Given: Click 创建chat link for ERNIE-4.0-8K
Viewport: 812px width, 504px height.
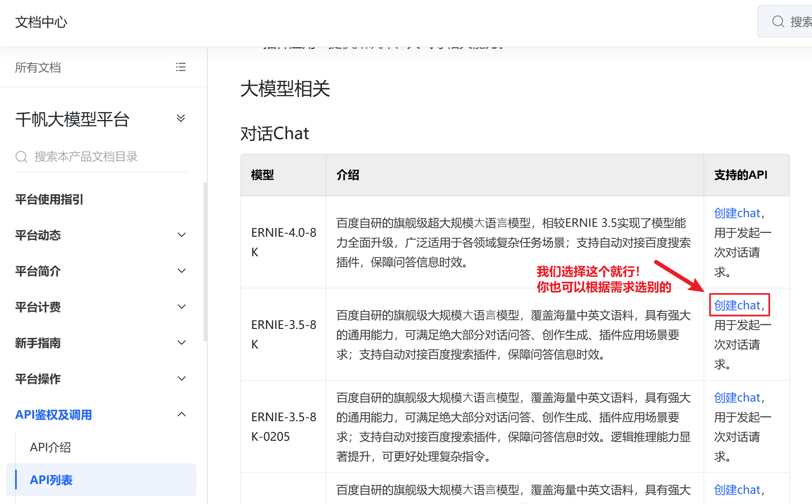Looking at the screenshot, I should pos(737,213).
